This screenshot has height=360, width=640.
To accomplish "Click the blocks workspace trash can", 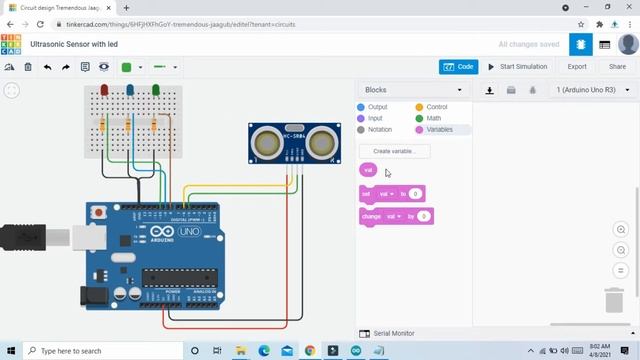I will click(x=614, y=300).
